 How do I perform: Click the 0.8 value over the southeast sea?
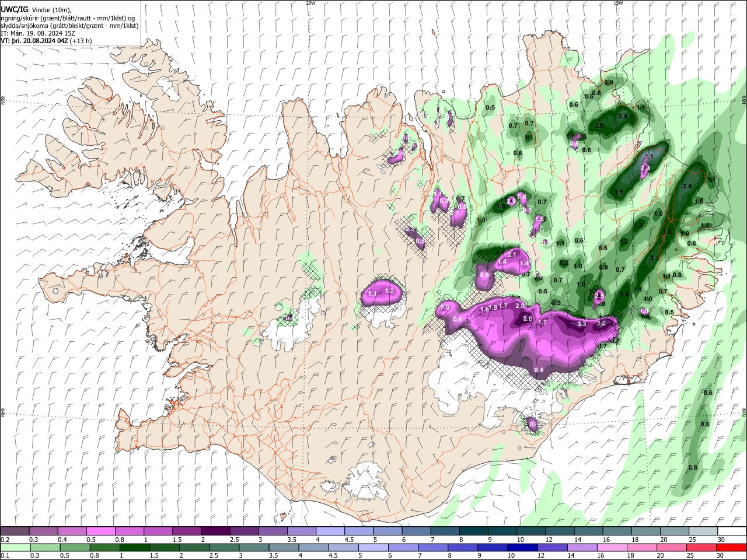pyautogui.click(x=693, y=467)
